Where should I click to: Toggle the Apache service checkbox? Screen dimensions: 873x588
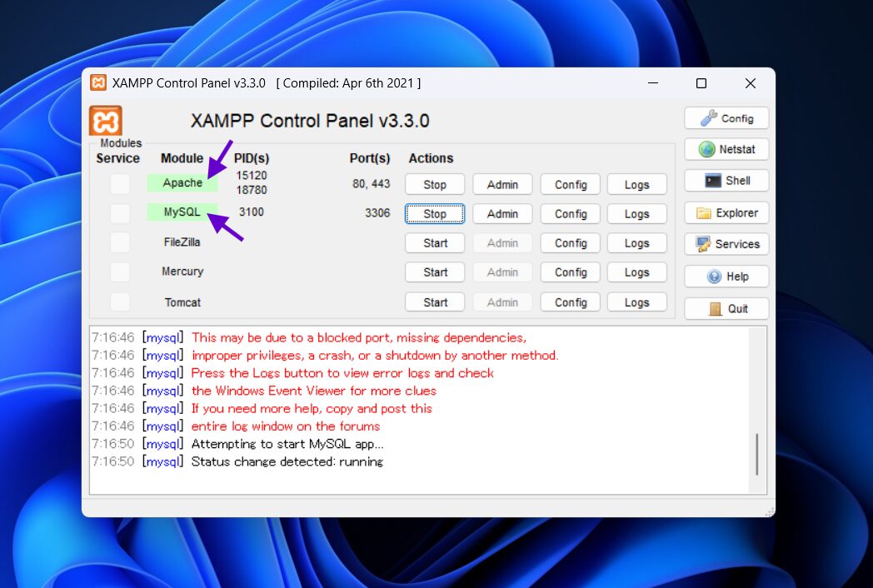click(x=120, y=183)
